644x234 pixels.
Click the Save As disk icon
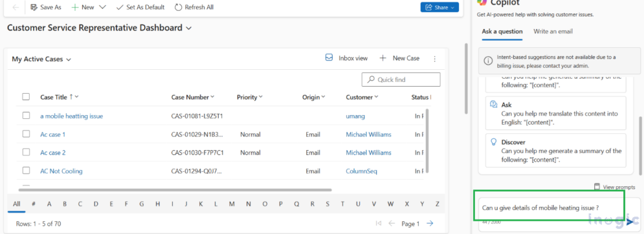[34, 7]
